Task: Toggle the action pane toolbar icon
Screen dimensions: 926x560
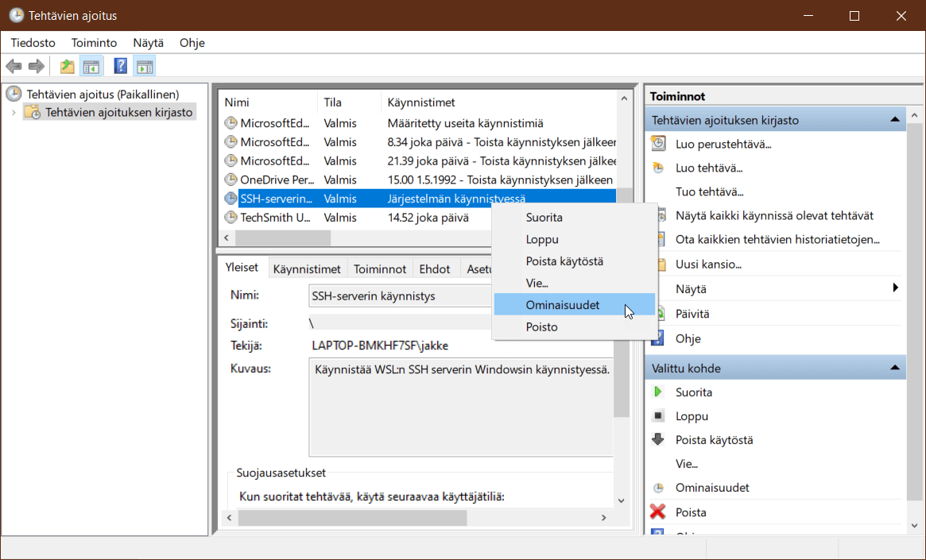Action: click(145, 67)
